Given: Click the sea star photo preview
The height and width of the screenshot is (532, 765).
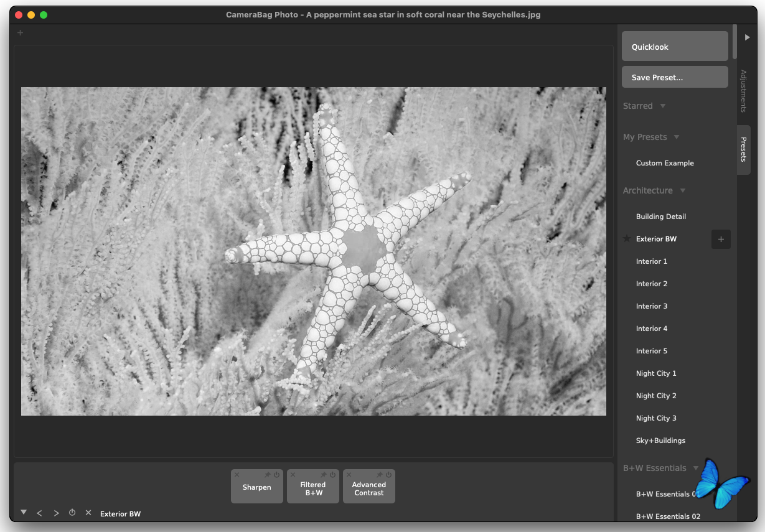Looking at the screenshot, I should 314,251.
